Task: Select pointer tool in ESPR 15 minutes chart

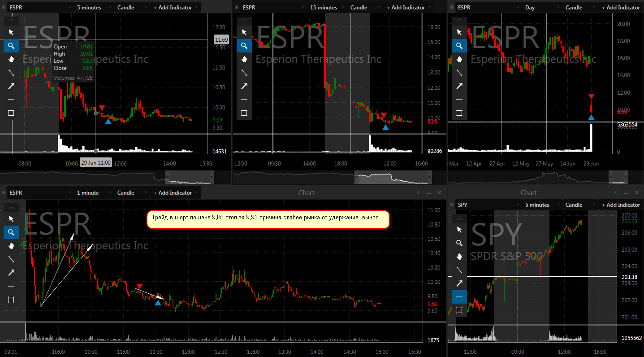Action: click(x=244, y=32)
